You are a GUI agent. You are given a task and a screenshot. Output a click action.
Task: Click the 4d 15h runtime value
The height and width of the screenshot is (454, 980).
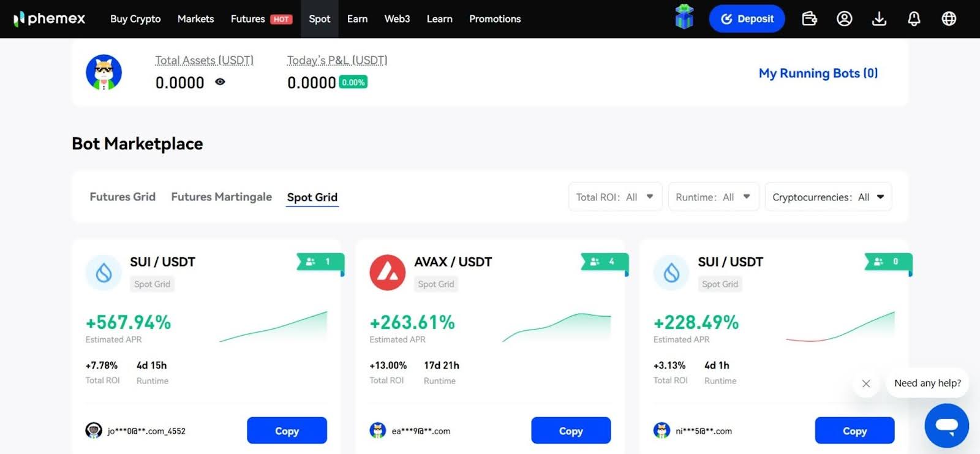pos(151,365)
